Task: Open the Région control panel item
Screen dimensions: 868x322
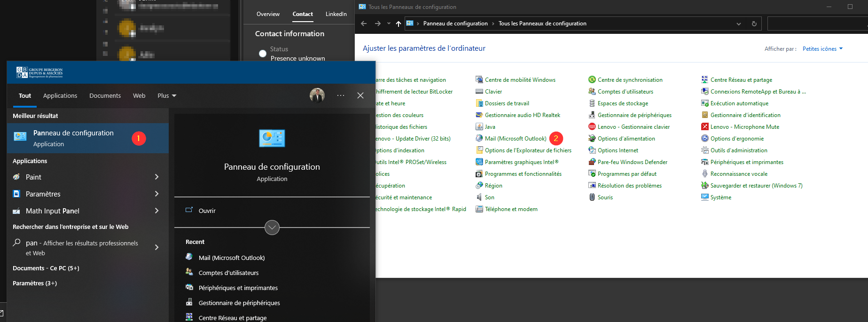Action: point(489,186)
